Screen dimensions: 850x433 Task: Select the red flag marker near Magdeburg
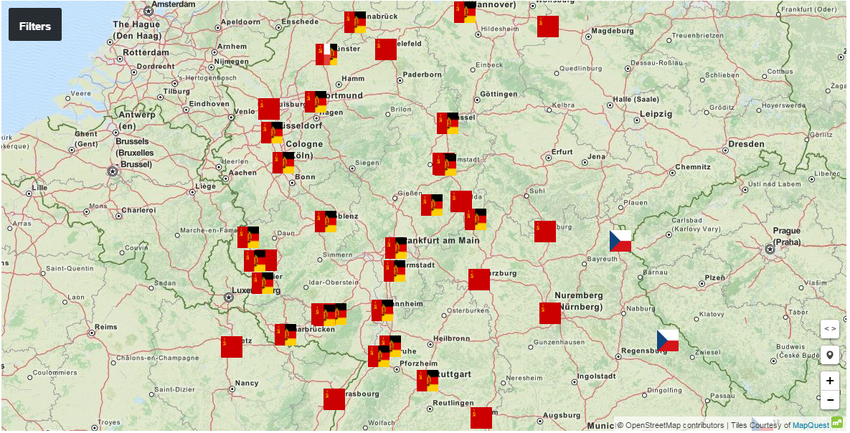(548, 27)
